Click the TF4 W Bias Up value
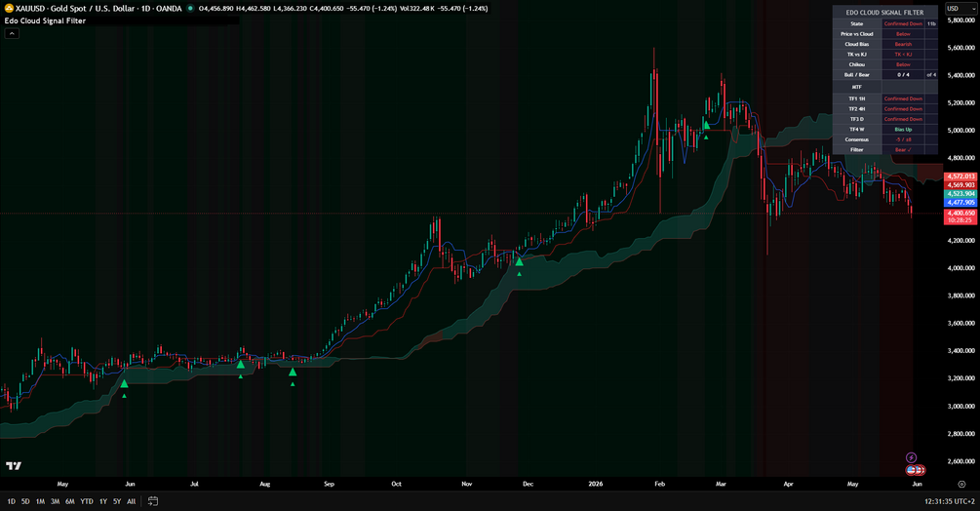This screenshot has height=511, width=980. (x=903, y=130)
